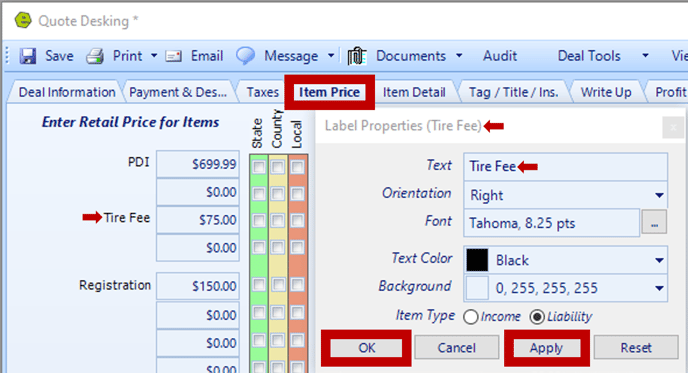
Task: Open the font picker ellipsis button
Action: click(654, 222)
